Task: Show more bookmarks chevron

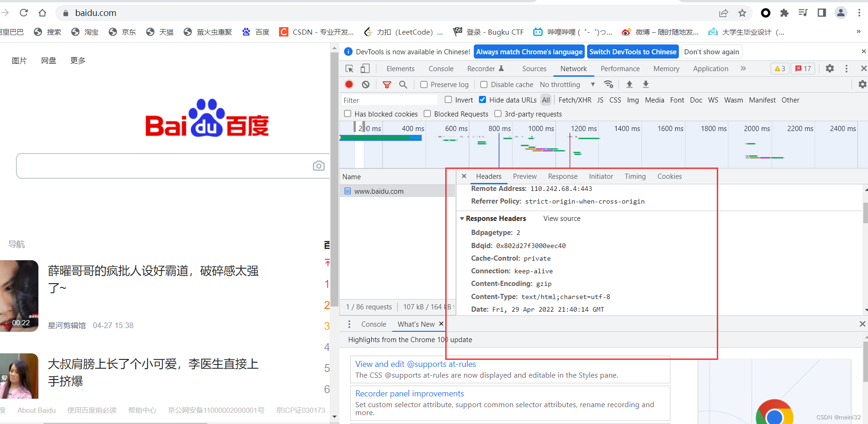Action: click(x=858, y=31)
